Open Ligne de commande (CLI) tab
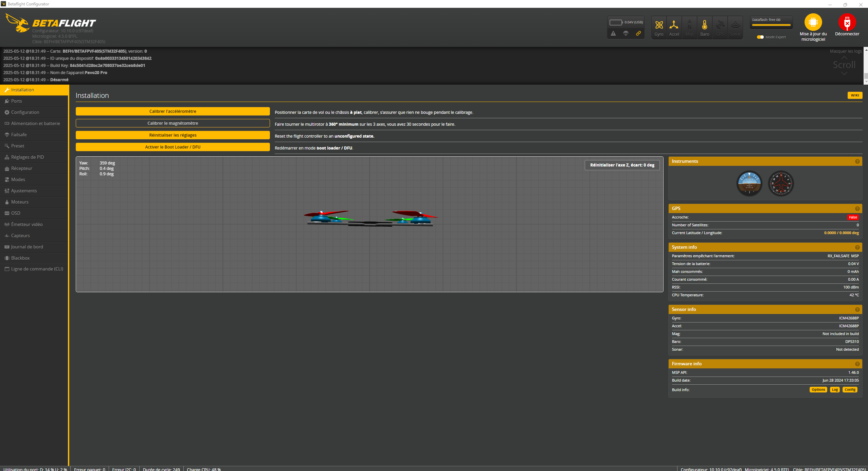Screen dimensions: 868x471 click(x=37, y=269)
